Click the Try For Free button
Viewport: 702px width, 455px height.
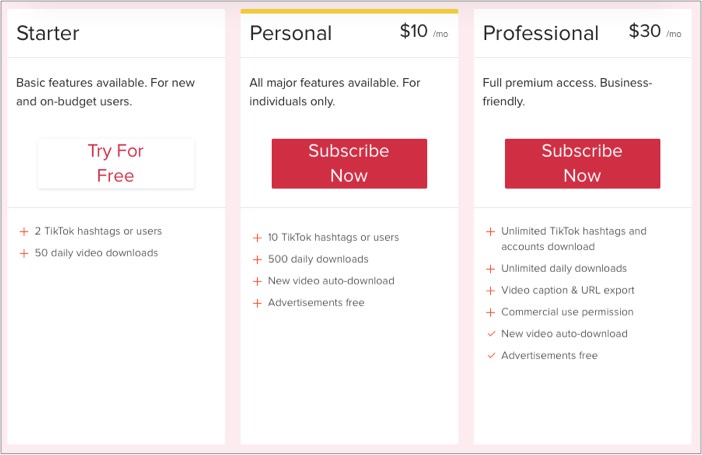(116, 163)
